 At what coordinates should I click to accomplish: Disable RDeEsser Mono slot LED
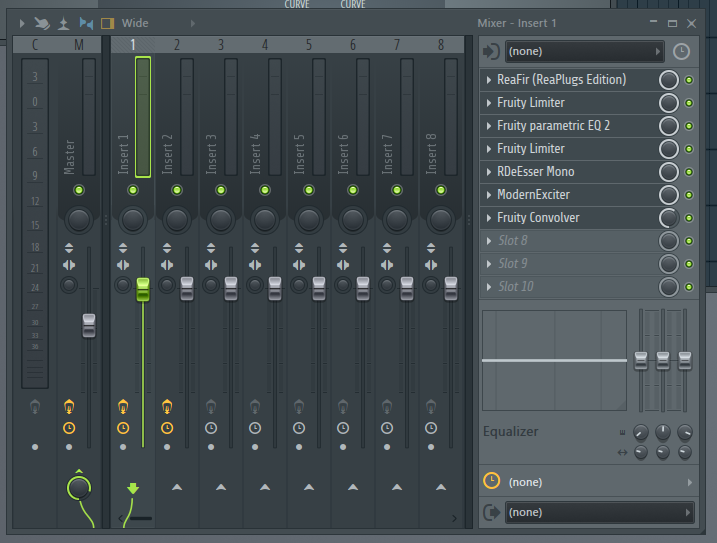coord(689,172)
